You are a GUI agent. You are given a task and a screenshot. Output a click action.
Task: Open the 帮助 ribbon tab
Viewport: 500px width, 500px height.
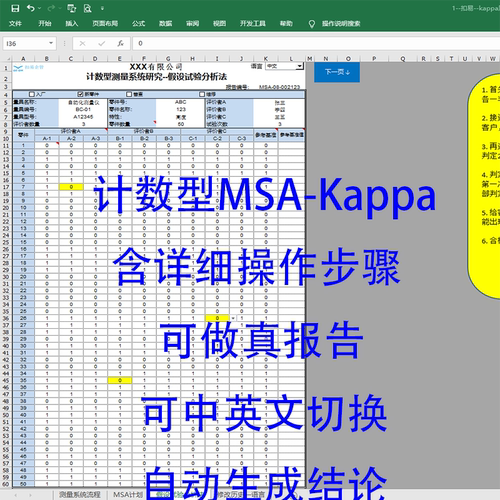click(x=286, y=23)
